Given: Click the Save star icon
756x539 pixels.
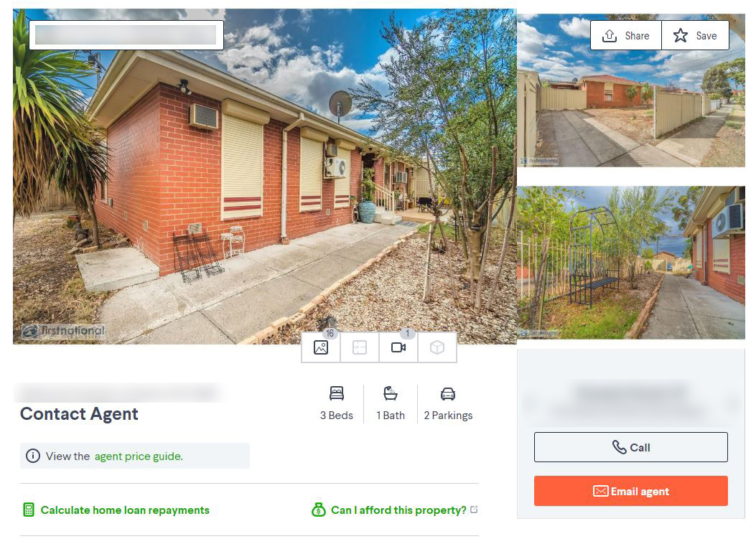Looking at the screenshot, I should [681, 36].
